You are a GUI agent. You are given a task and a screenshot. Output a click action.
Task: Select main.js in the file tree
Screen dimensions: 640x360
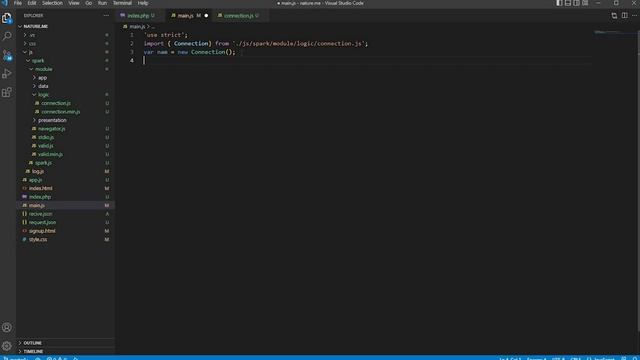coord(65,205)
